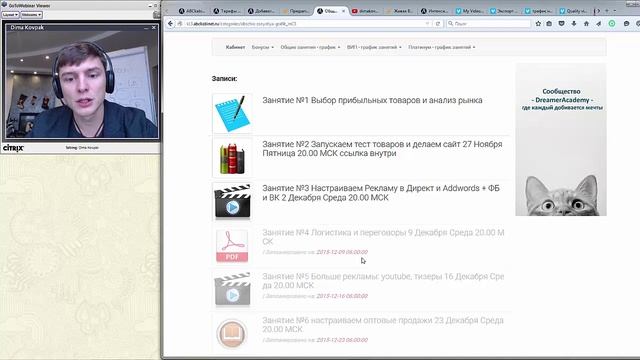This screenshot has height=360, width=640.
Task: Reload the page with refresh icon
Action: [438, 24]
